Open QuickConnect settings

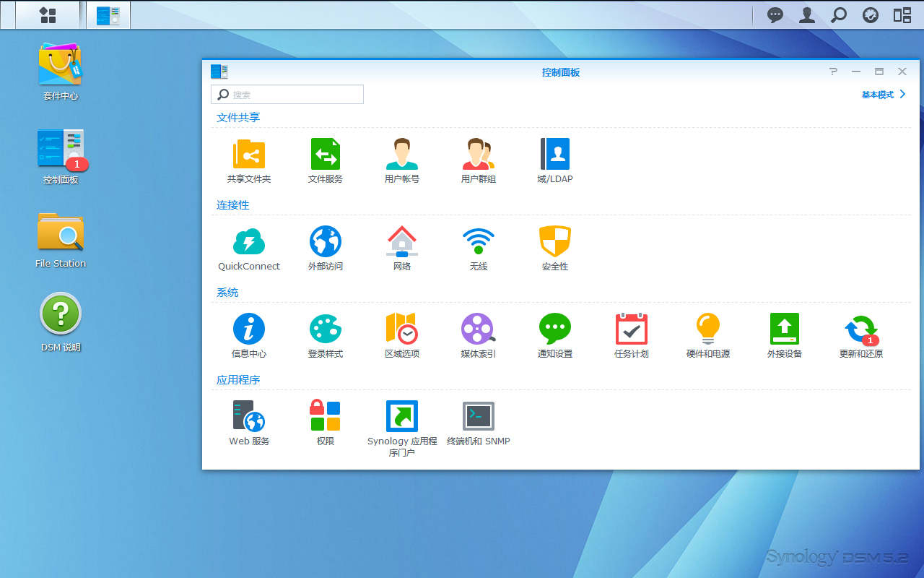tap(249, 241)
